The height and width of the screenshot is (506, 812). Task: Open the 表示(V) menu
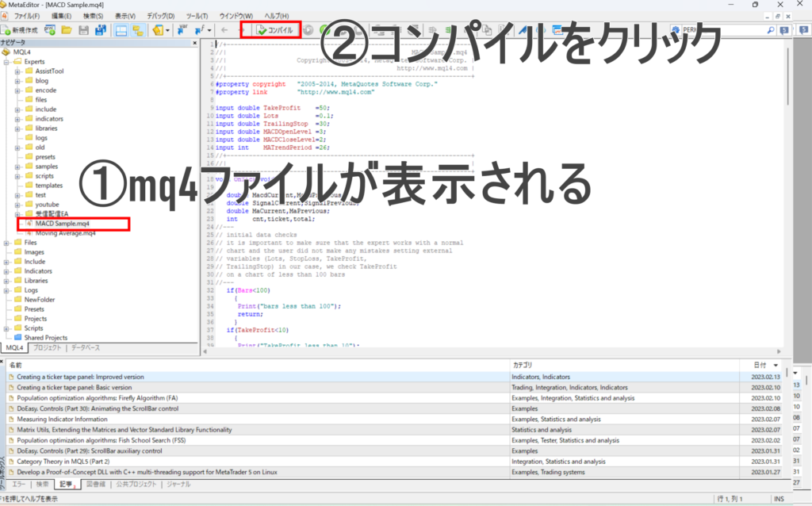[124, 16]
